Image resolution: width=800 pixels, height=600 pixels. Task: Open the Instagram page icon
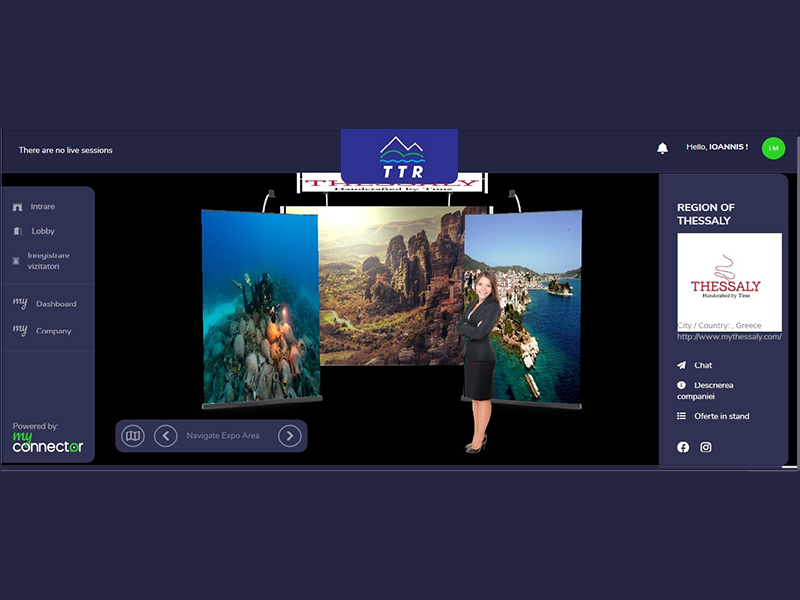[x=706, y=447]
